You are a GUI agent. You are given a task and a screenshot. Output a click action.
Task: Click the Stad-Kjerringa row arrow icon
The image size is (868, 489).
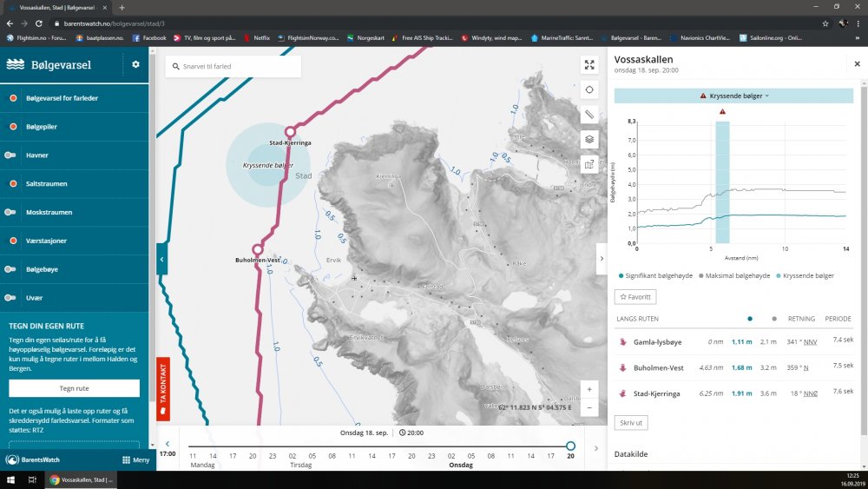622,393
